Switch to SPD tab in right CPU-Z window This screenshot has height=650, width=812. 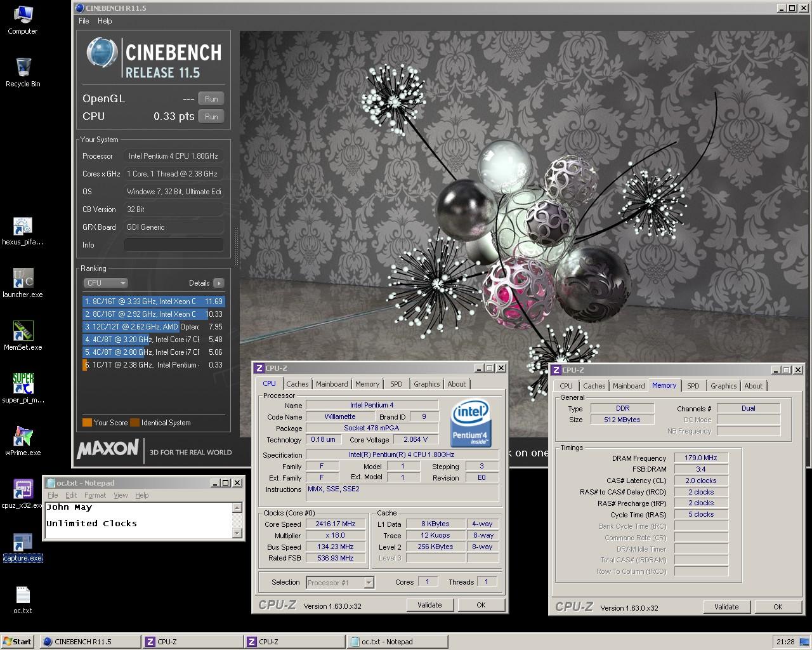tap(693, 386)
